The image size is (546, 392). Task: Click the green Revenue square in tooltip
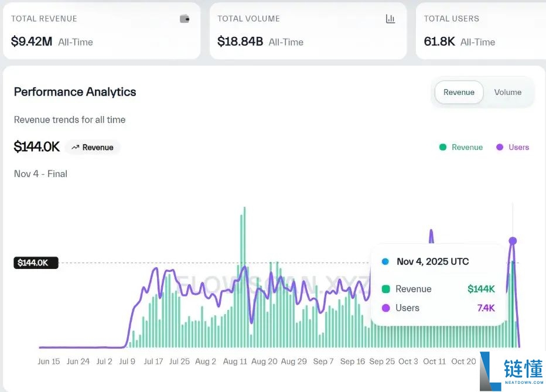[385, 289]
